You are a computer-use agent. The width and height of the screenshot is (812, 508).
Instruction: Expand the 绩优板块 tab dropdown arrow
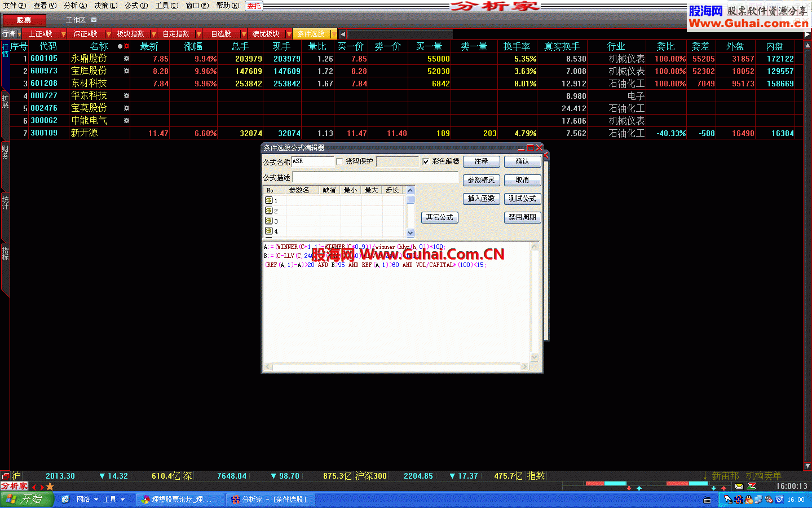(289, 34)
